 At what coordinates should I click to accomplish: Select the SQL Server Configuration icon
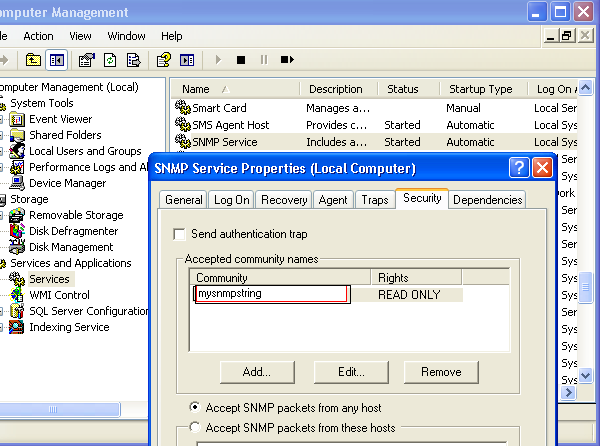[x=17, y=311]
